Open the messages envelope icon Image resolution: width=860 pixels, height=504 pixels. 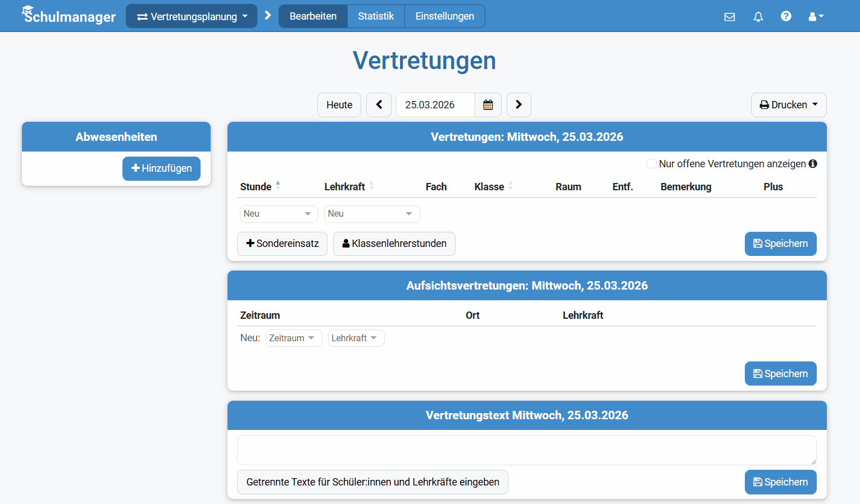pyautogui.click(x=730, y=17)
